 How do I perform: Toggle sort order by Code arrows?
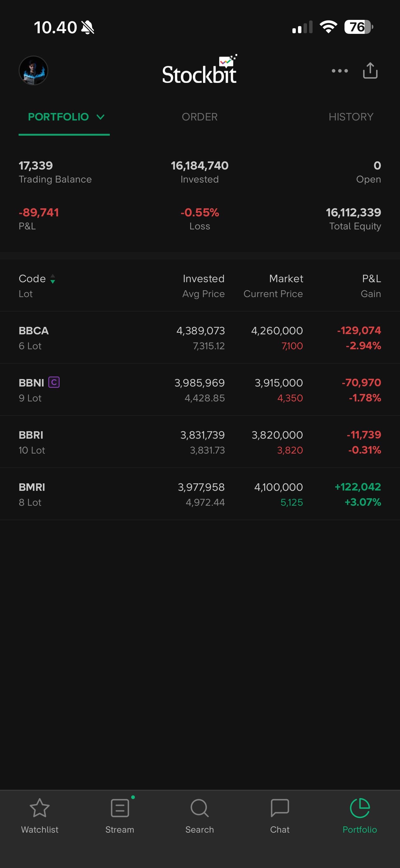click(53, 279)
